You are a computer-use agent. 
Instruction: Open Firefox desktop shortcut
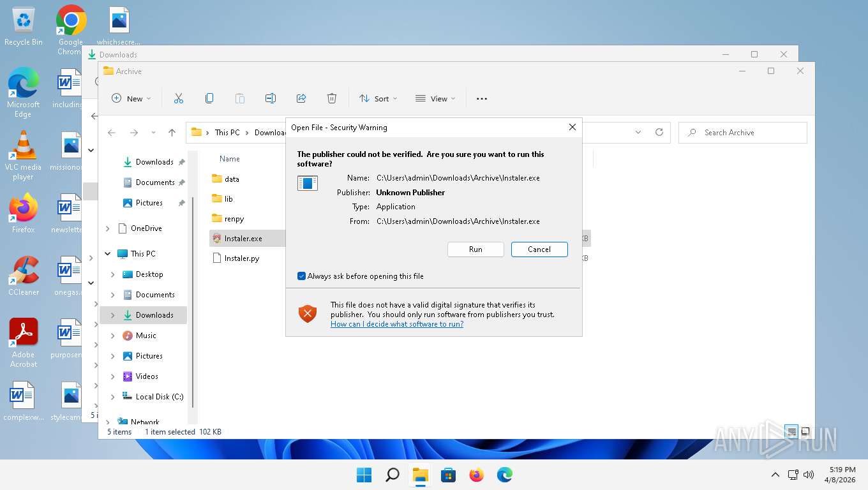(x=24, y=214)
